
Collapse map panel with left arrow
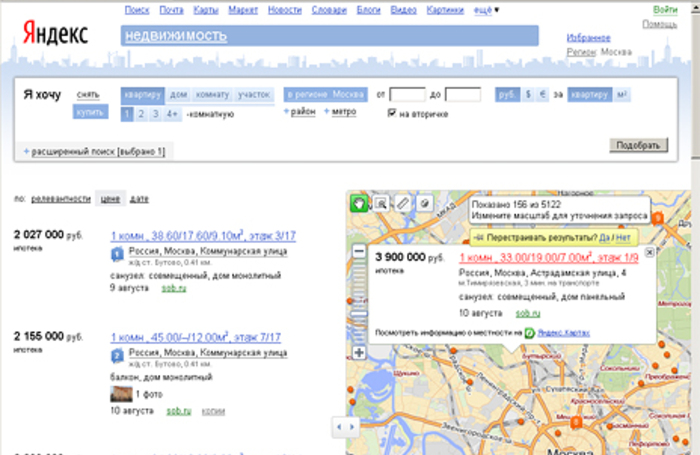click(x=339, y=427)
